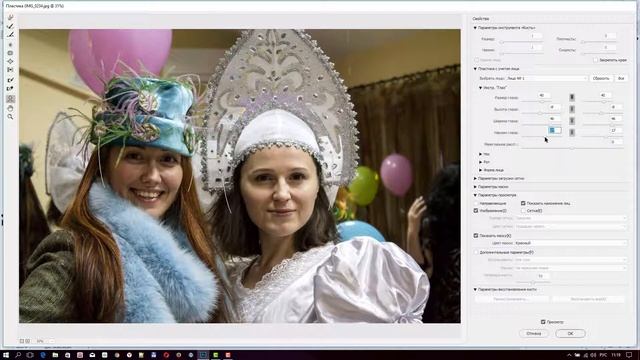Open notification center in system tray
Screen dimensions: 640x360
[629, 355]
